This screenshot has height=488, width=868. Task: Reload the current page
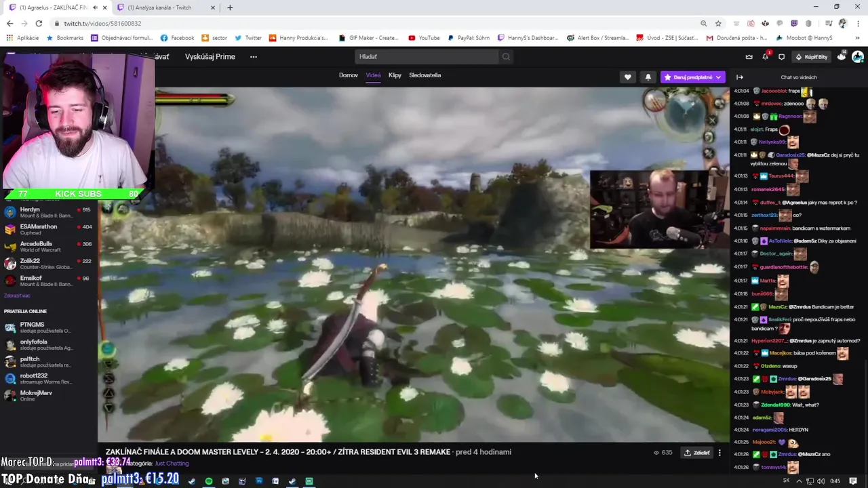39,23
